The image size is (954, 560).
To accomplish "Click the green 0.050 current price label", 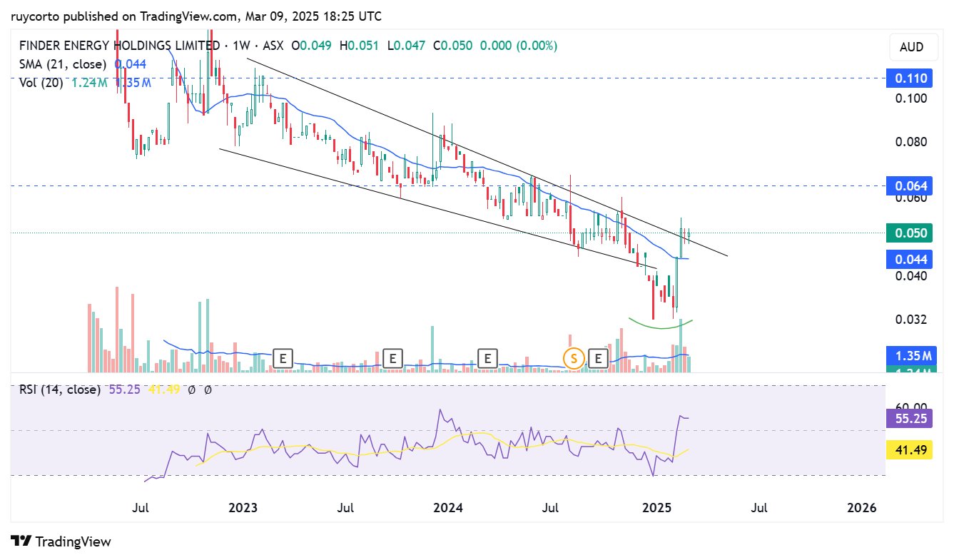I will [x=909, y=233].
